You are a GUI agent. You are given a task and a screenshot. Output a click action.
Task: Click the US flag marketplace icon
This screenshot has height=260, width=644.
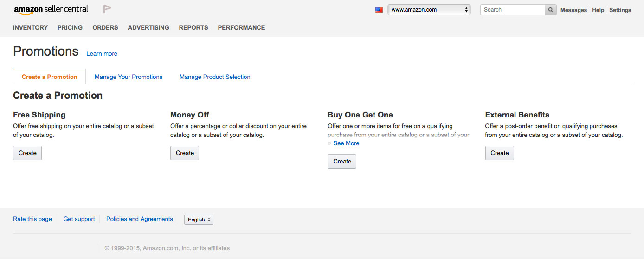379,10
